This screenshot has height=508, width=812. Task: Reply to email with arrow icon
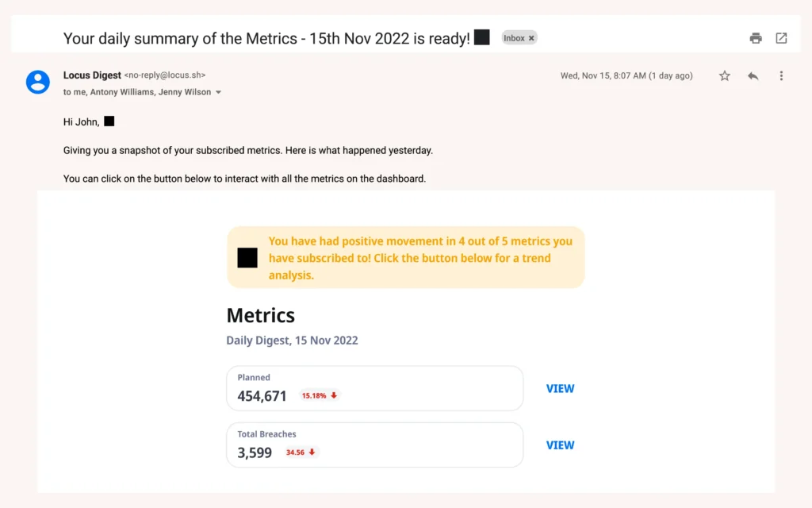click(x=753, y=76)
